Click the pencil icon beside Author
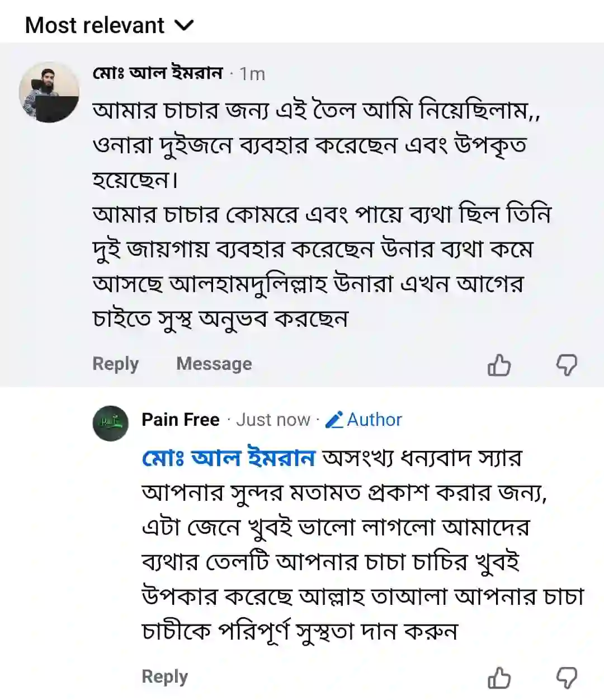 pos(334,420)
